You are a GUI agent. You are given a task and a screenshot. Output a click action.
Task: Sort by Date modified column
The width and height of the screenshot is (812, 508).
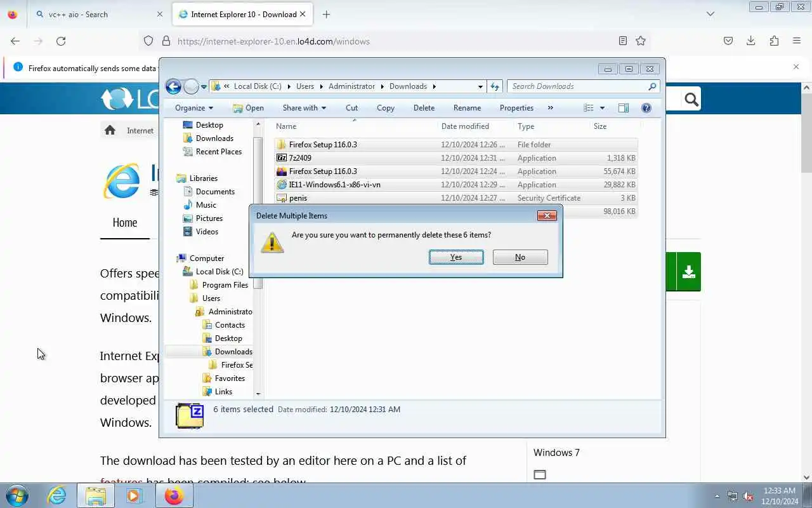coord(465,126)
